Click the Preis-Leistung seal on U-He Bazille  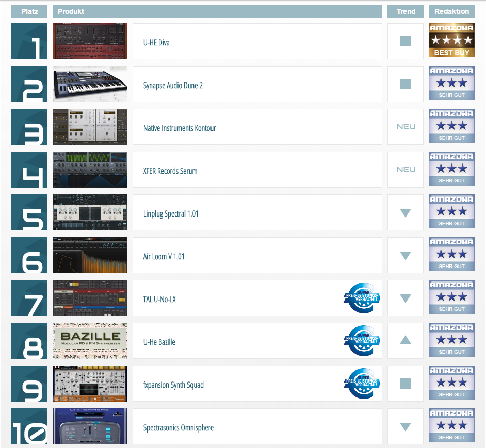(362, 340)
